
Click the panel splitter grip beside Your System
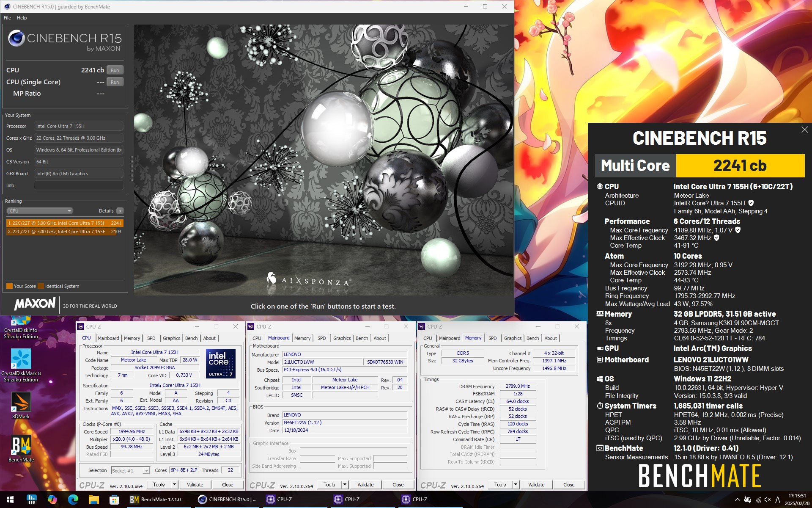pyautogui.click(x=131, y=168)
